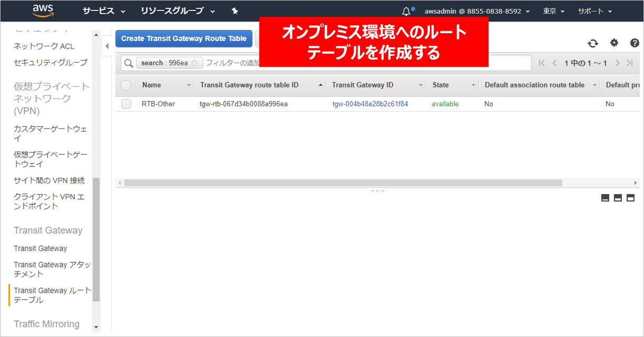644x337 pixels.
Task: Open the help question mark icon
Action: click(x=635, y=43)
